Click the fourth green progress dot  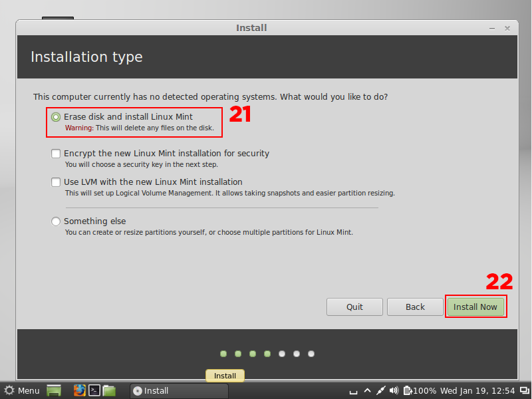(x=267, y=354)
